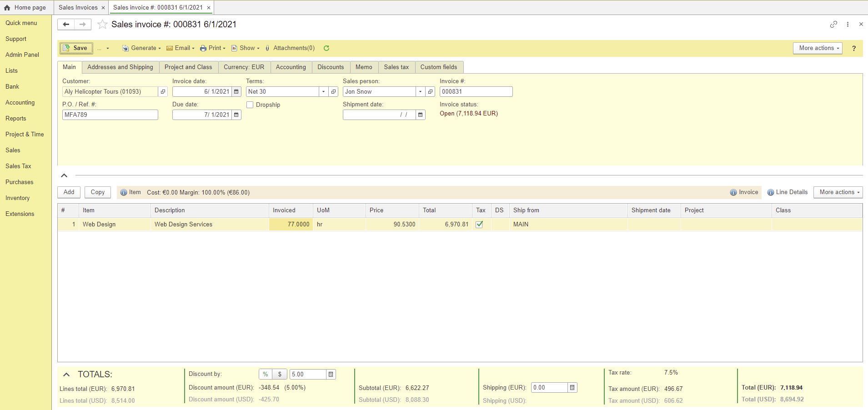Open the Net 30 terms record
The height and width of the screenshot is (410, 868).
(333, 92)
